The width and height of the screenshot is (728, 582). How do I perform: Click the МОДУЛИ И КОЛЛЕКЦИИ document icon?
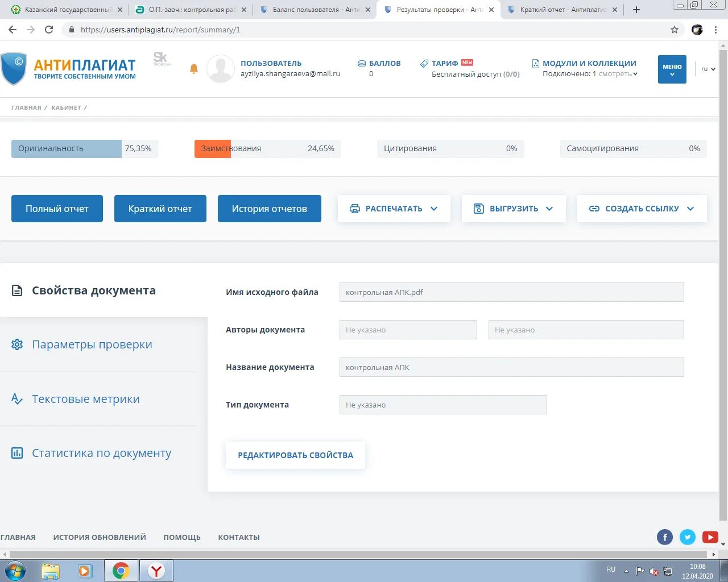tap(535, 64)
